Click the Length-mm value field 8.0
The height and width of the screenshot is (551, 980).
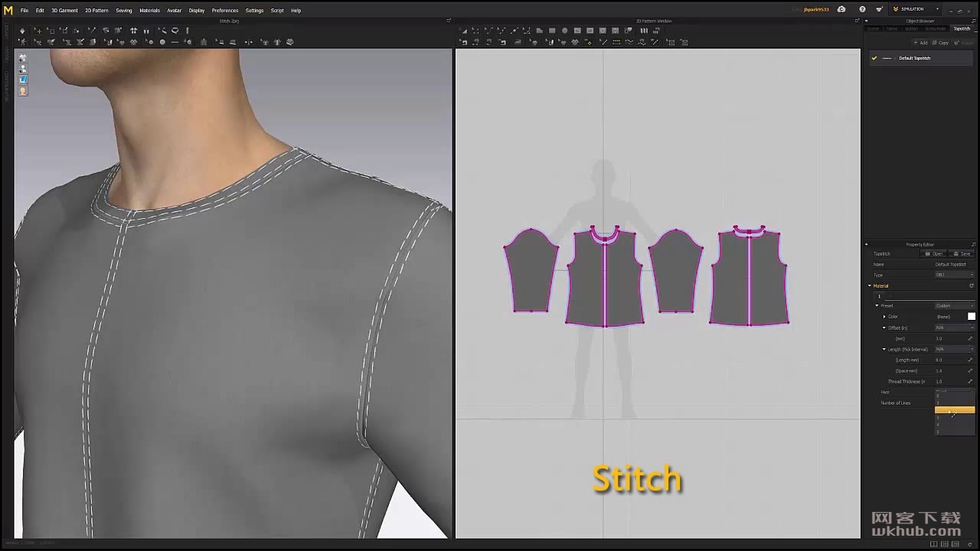949,360
